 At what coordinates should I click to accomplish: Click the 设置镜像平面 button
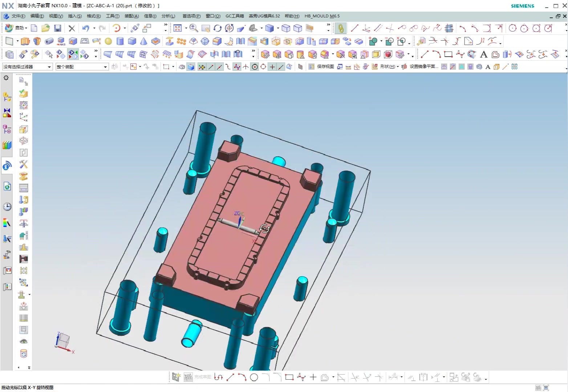(x=420, y=67)
